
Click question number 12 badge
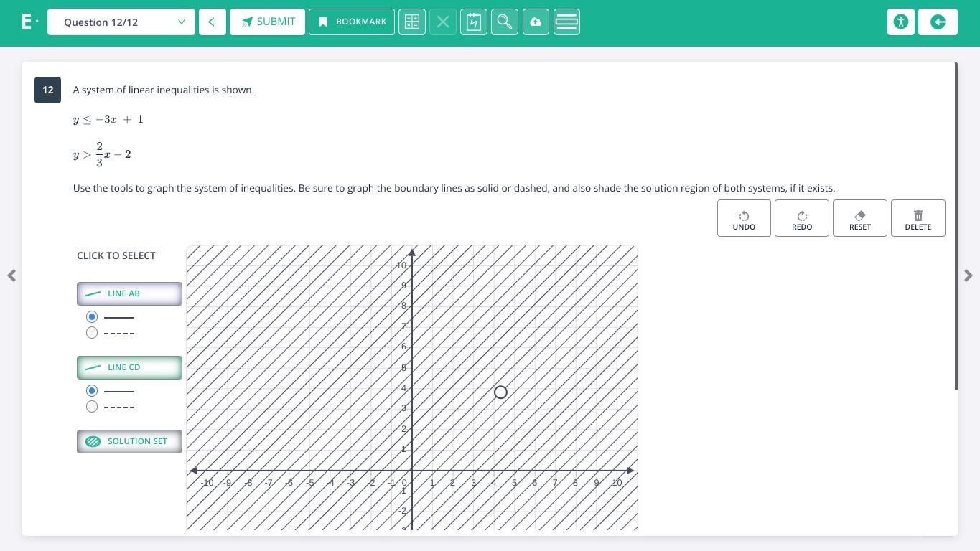click(47, 90)
